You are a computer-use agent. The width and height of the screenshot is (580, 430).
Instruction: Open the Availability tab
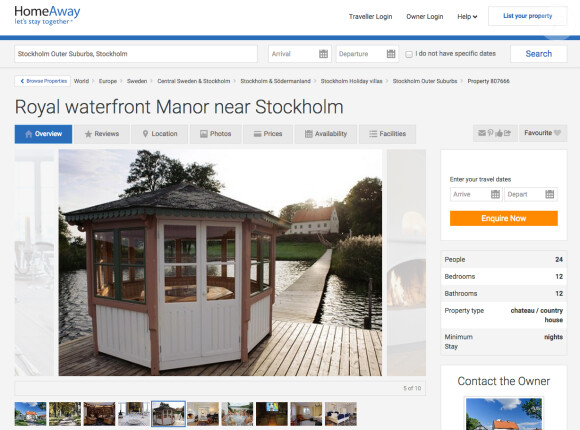(x=326, y=134)
